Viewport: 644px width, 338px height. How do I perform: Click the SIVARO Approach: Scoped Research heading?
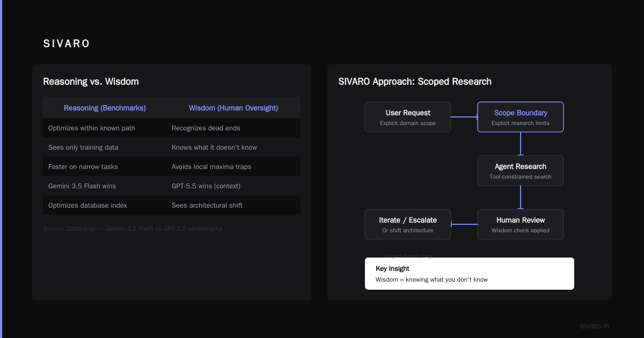point(415,82)
